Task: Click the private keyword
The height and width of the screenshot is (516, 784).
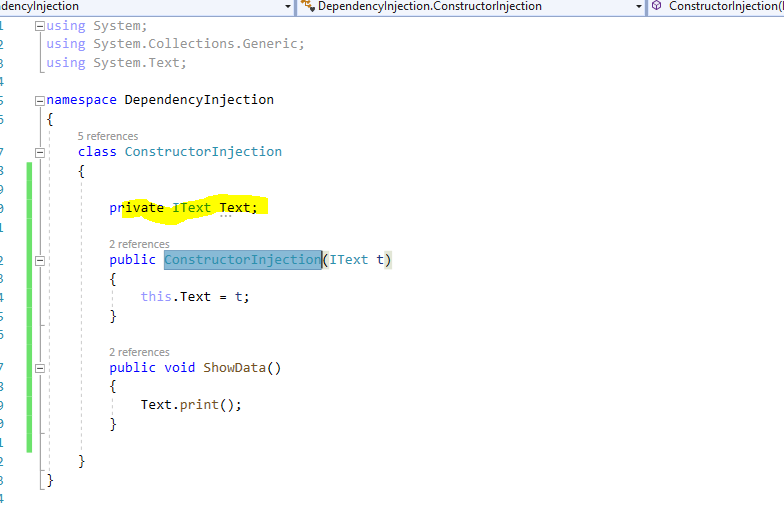Action: pyautogui.click(x=136, y=208)
